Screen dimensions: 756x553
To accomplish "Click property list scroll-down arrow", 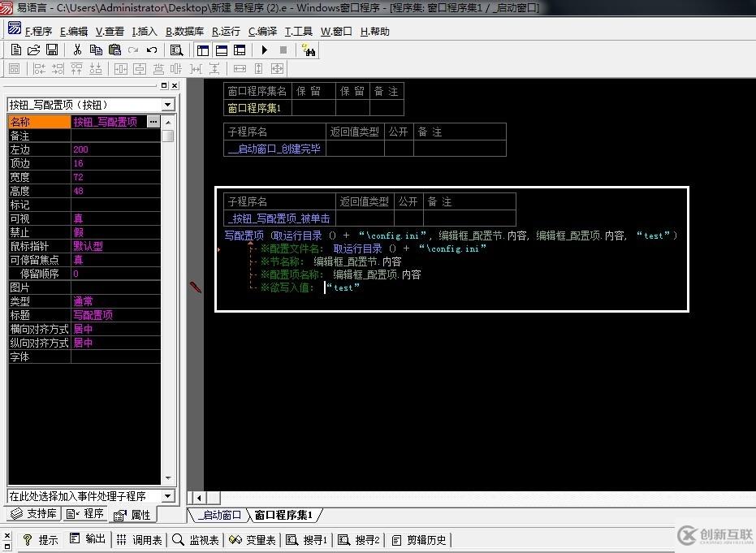I will coord(168,477).
